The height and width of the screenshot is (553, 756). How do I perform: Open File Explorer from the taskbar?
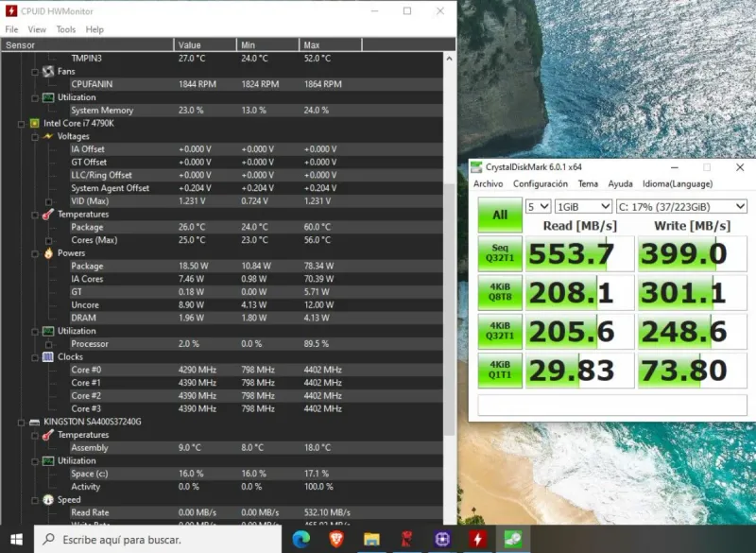[x=371, y=539]
